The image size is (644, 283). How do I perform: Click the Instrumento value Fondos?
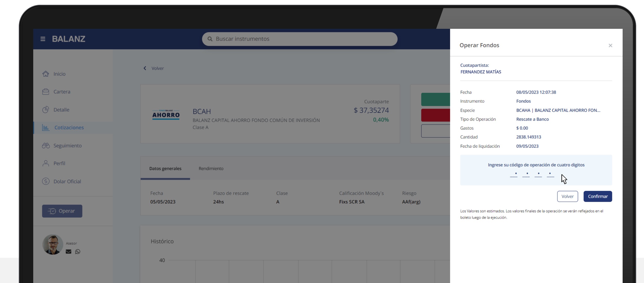[523, 101]
